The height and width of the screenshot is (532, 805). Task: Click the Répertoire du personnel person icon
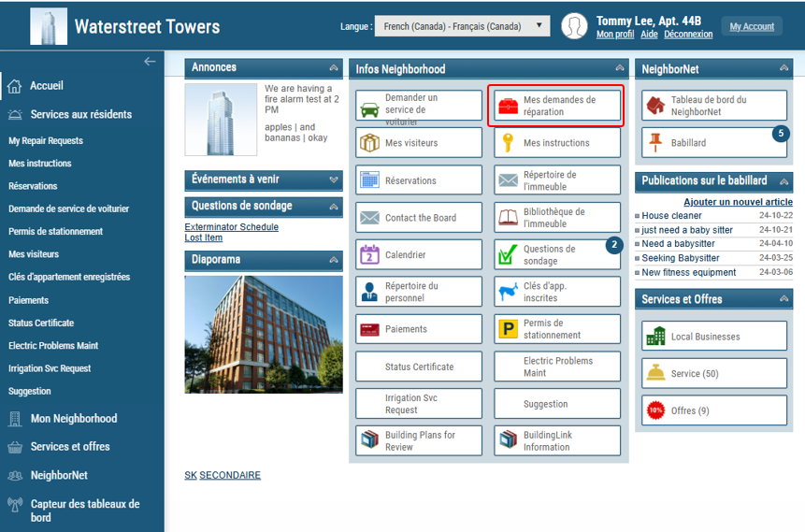(369, 292)
